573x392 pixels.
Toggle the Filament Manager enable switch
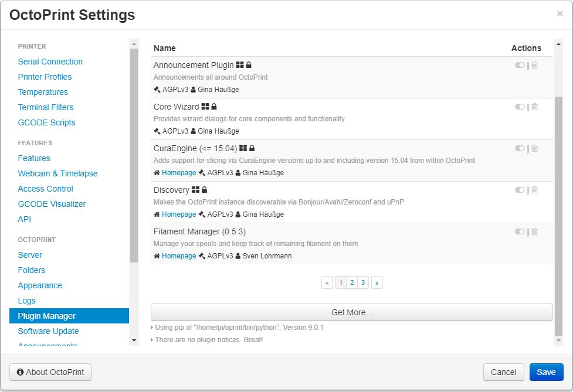pos(520,231)
